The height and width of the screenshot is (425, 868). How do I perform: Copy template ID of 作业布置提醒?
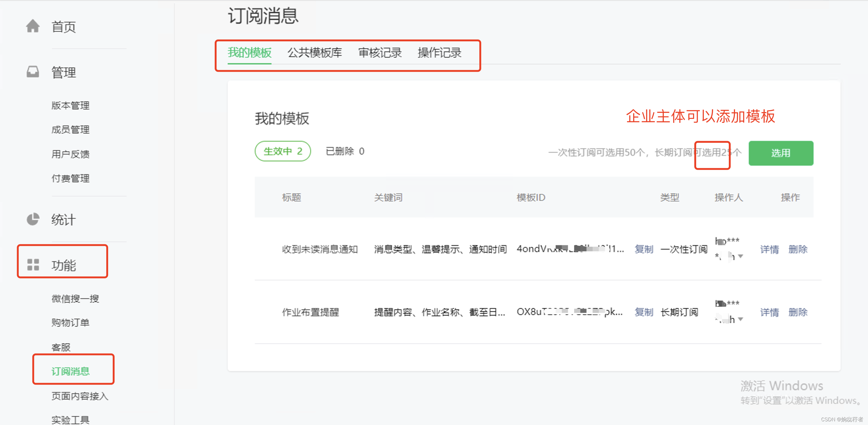[643, 312]
